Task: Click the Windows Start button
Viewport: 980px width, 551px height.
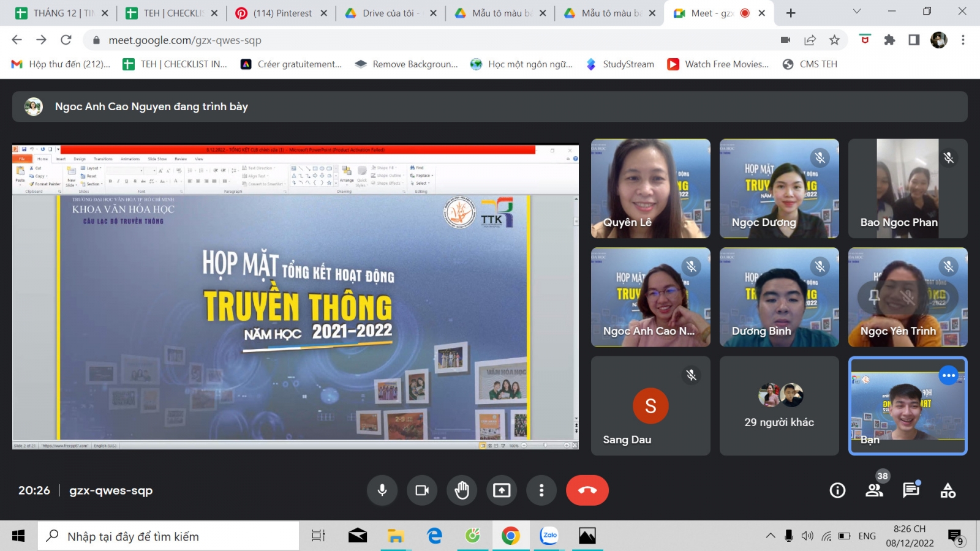Action: (x=18, y=536)
